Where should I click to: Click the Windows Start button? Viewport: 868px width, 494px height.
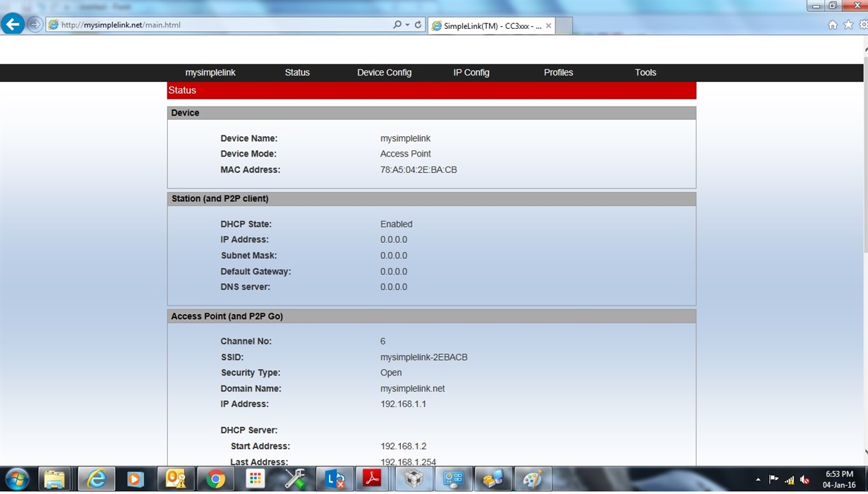[16, 478]
